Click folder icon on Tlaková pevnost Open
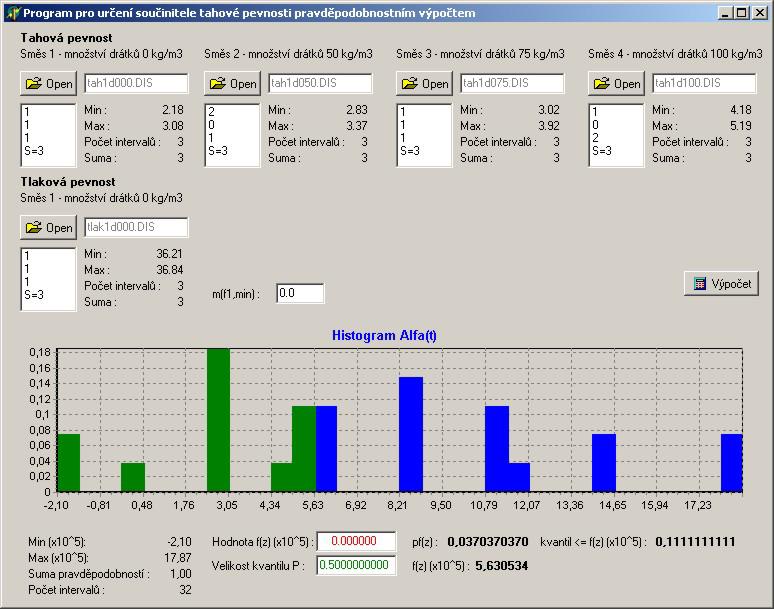 pyautogui.click(x=34, y=228)
